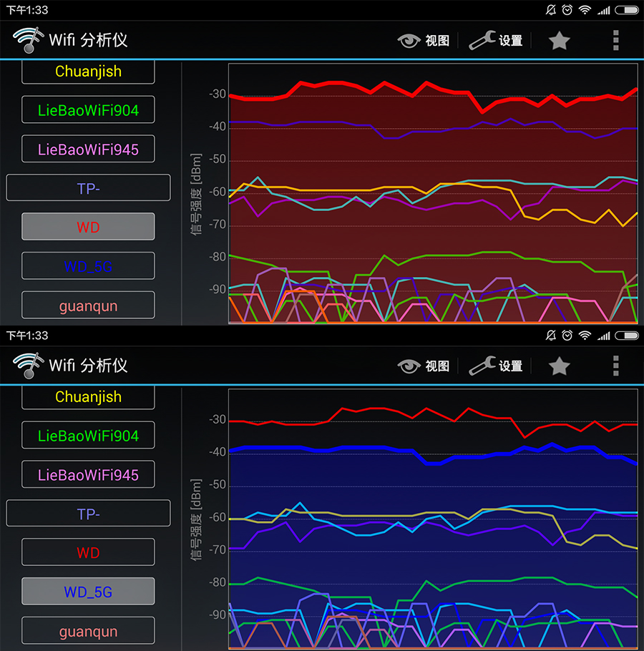The height and width of the screenshot is (651, 644).
Task: Click wrench Settings icon in lower screenshot
Action: click(x=482, y=366)
